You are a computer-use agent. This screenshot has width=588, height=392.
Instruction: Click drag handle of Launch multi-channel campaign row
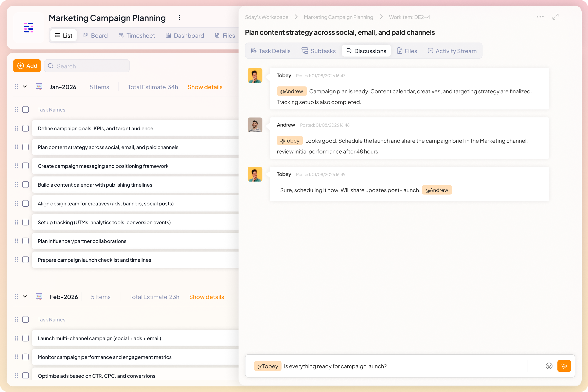16,338
